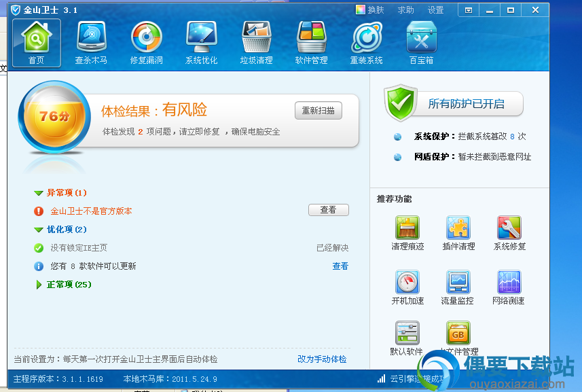The height and width of the screenshot is (392, 582).
Task: Click 所有防护已开启 status banner
Action: click(466, 104)
